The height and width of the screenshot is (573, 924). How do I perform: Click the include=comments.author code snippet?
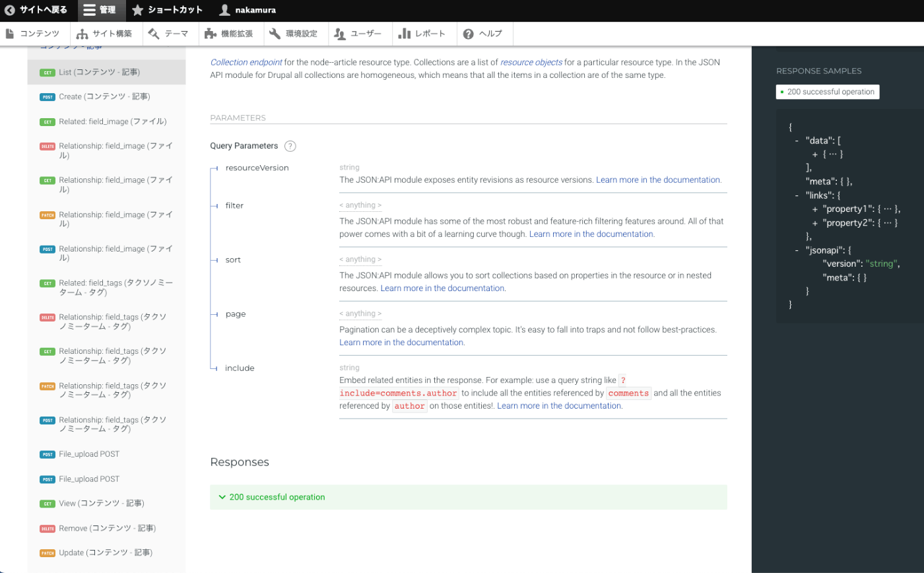tap(399, 393)
